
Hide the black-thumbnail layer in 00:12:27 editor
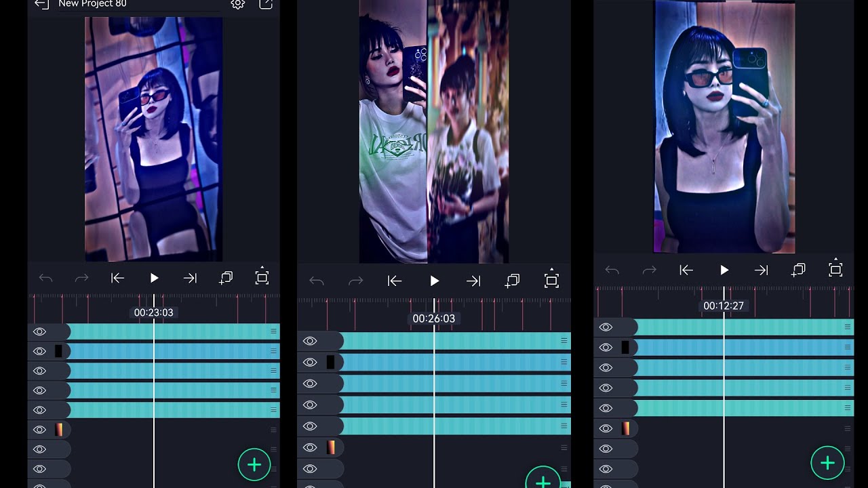(x=606, y=347)
